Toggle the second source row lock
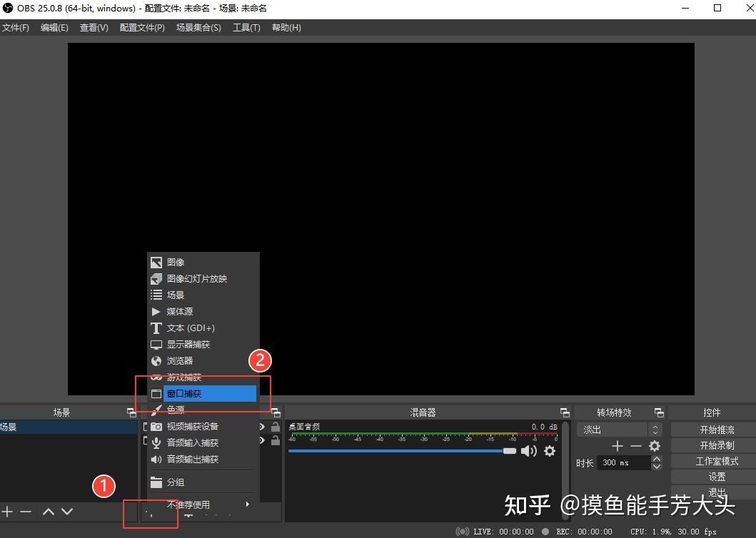The image size is (756, 538). tap(276, 440)
